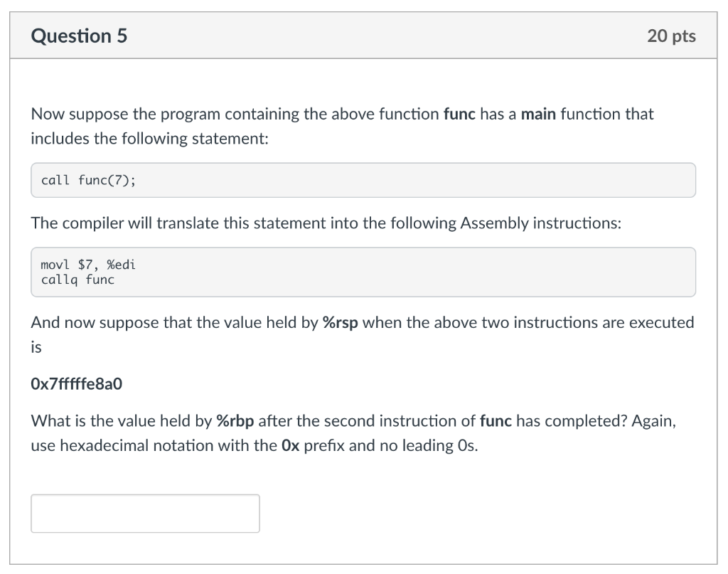Image resolution: width=728 pixels, height=574 pixels.
Task: Click the bold 0x prefix text
Action: pyautogui.click(x=290, y=445)
